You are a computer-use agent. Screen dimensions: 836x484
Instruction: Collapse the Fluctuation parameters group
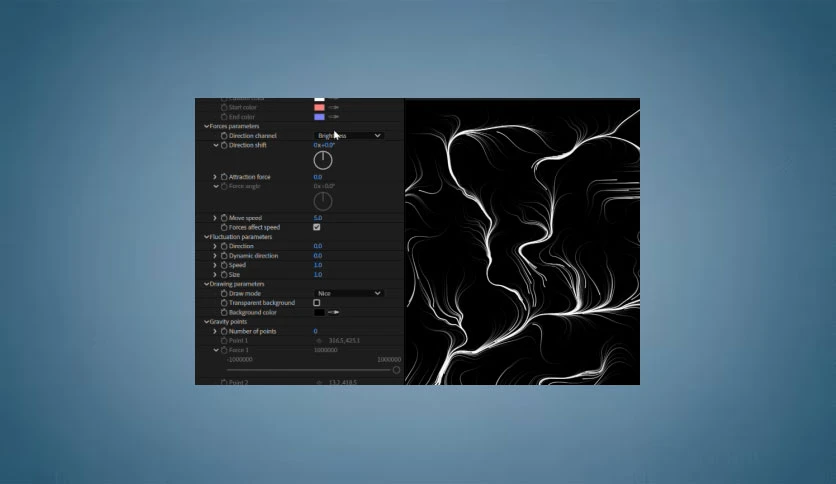[206, 237]
